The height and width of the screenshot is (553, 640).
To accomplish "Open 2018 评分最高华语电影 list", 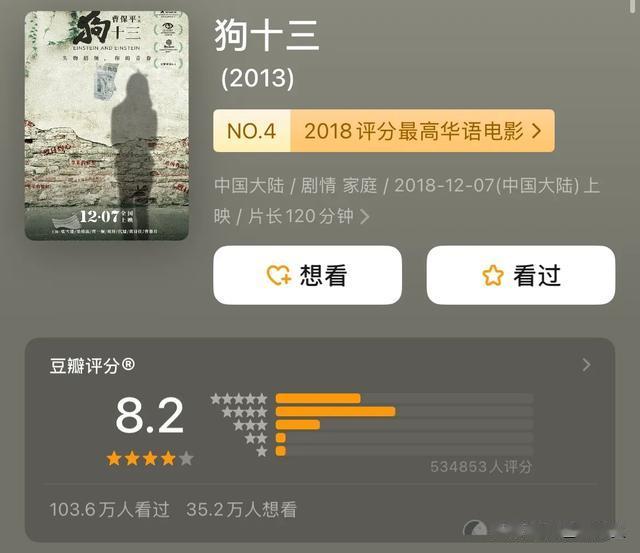I will 414,131.
